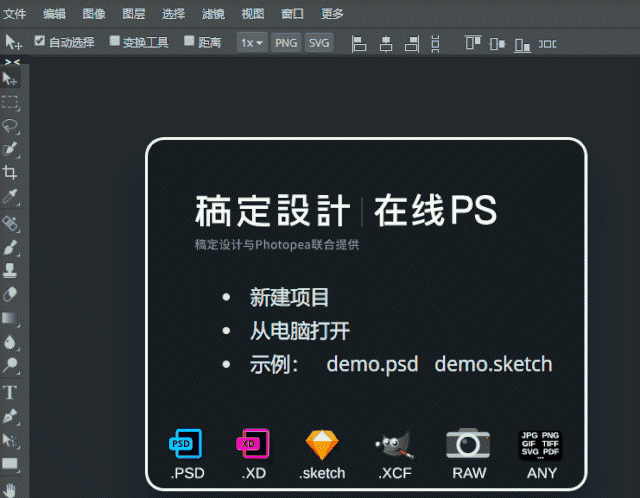Open the demo.sketch example

pos(493,364)
